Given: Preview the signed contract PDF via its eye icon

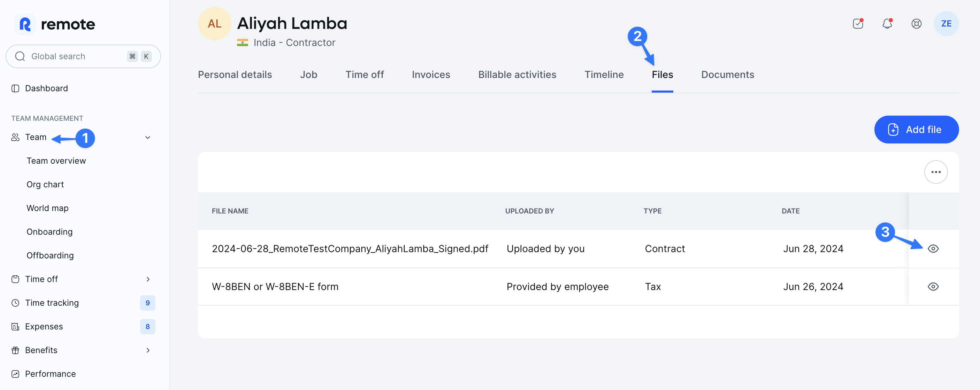Looking at the screenshot, I should (x=934, y=249).
